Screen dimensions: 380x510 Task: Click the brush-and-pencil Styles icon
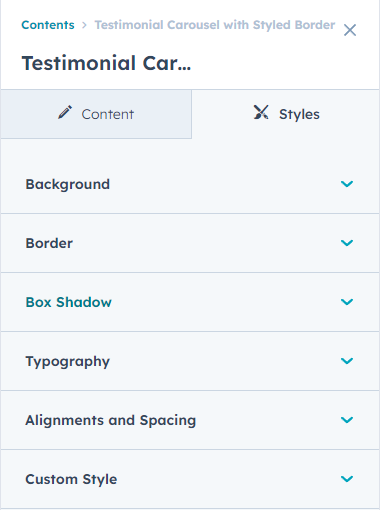click(261, 112)
